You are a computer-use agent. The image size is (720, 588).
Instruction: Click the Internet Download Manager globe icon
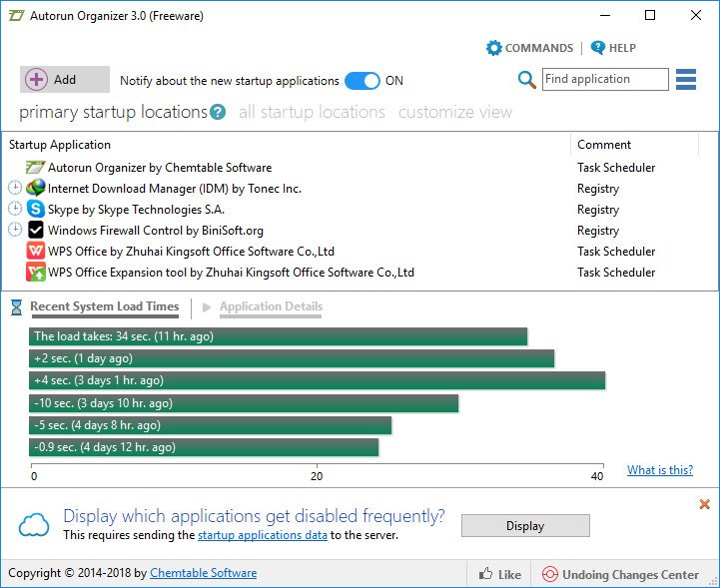tap(36, 189)
